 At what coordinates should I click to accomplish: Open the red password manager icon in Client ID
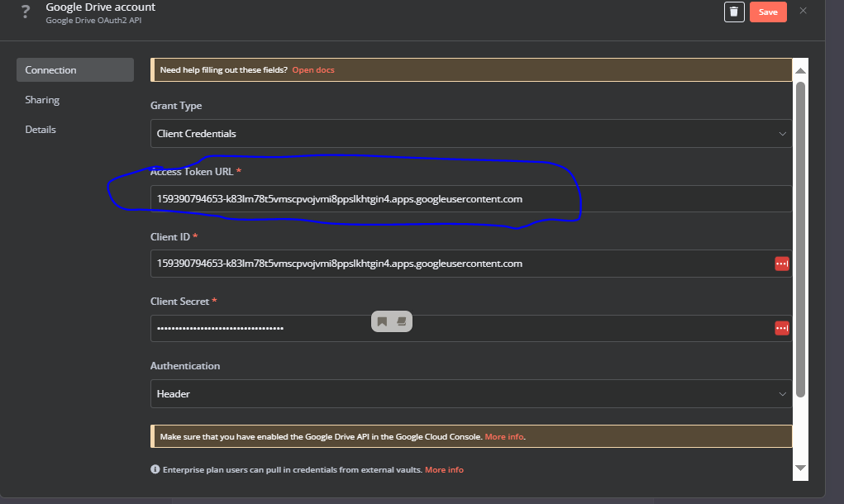781,264
